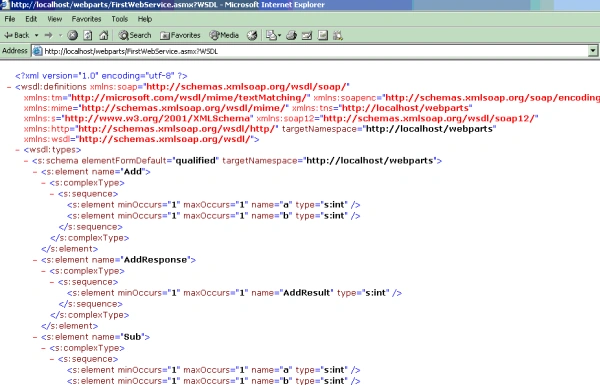Click the xmlns:http namespace URL
600x385 pixels.
pyautogui.click(x=176, y=129)
